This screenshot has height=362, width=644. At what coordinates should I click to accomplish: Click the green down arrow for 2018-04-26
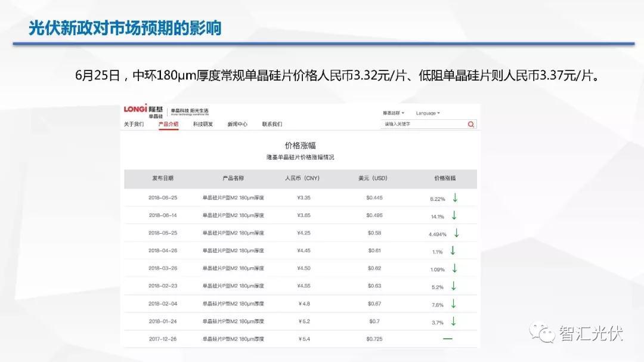pyautogui.click(x=453, y=251)
